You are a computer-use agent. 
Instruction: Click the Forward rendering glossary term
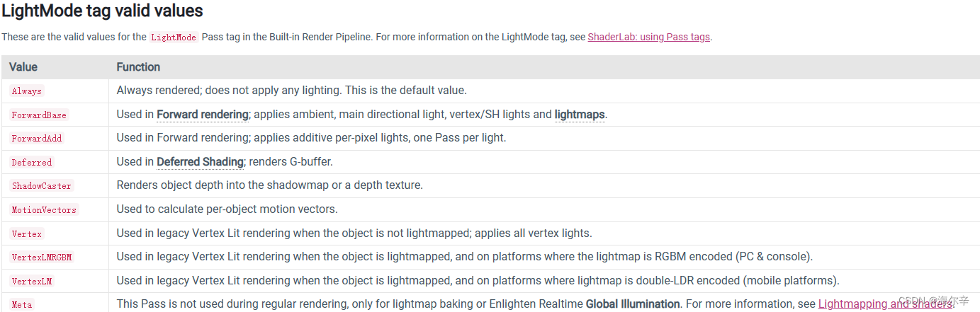point(203,115)
